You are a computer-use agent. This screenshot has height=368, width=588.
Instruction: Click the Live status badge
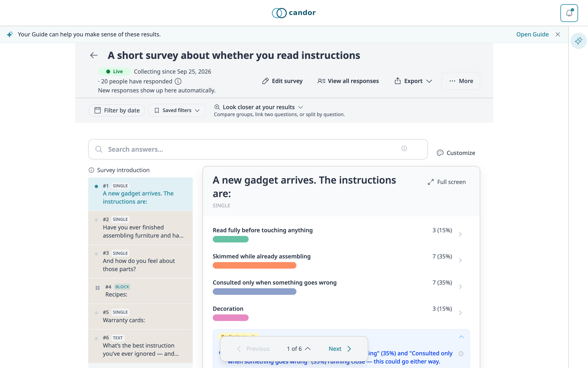click(114, 72)
